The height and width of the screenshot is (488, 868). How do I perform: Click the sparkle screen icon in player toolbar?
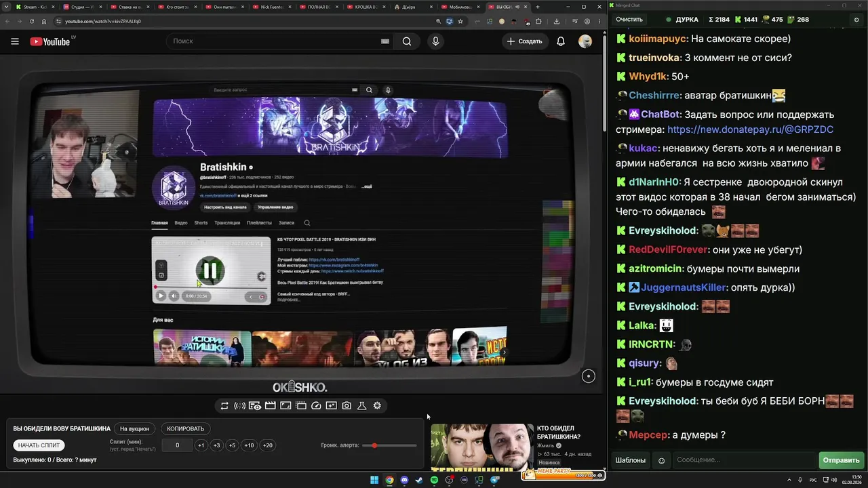tap(331, 406)
